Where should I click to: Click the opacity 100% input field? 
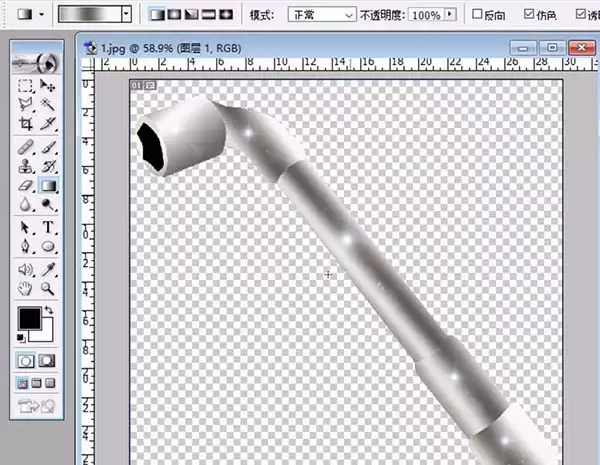click(426, 15)
